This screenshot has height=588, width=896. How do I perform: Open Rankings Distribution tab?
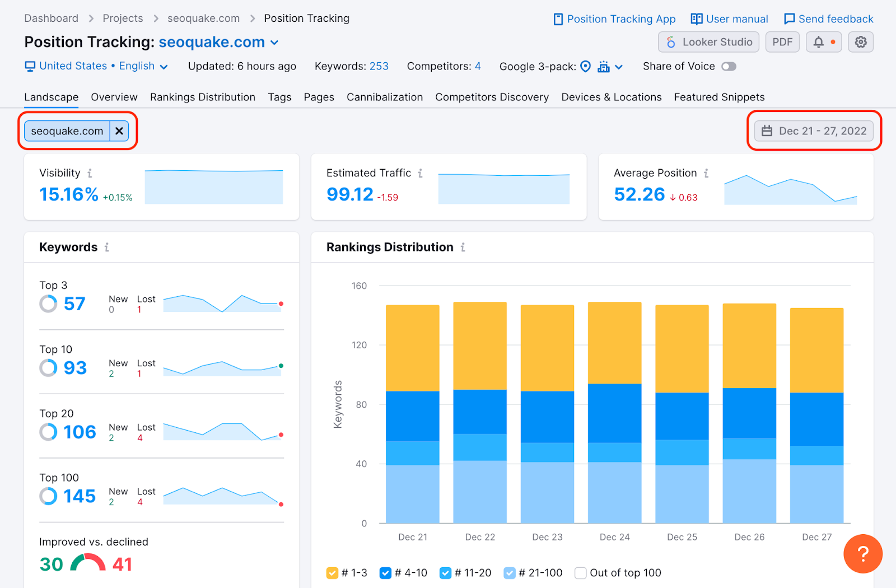pos(203,97)
